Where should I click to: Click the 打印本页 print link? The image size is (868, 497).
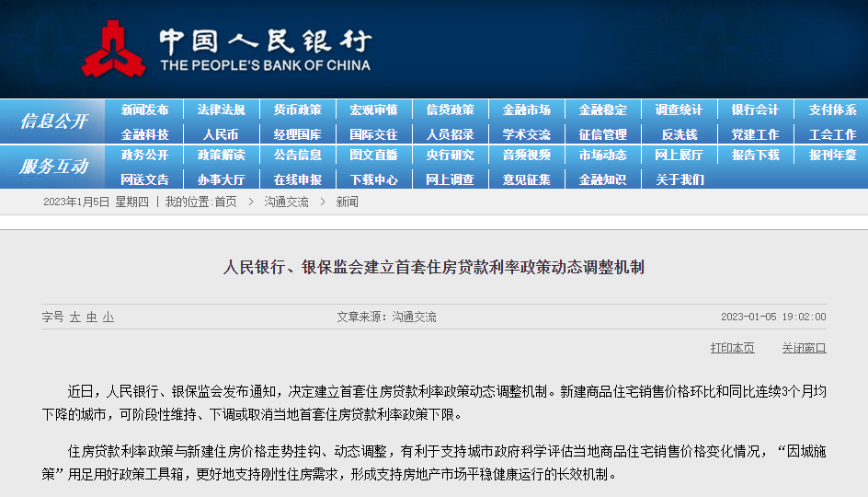pyautogui.click(x=732, y=348)
